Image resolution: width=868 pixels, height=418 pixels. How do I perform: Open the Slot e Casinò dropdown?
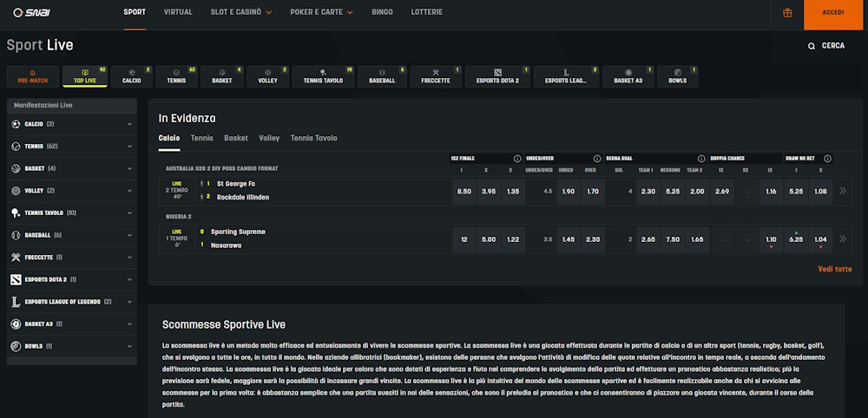(240, 12)
